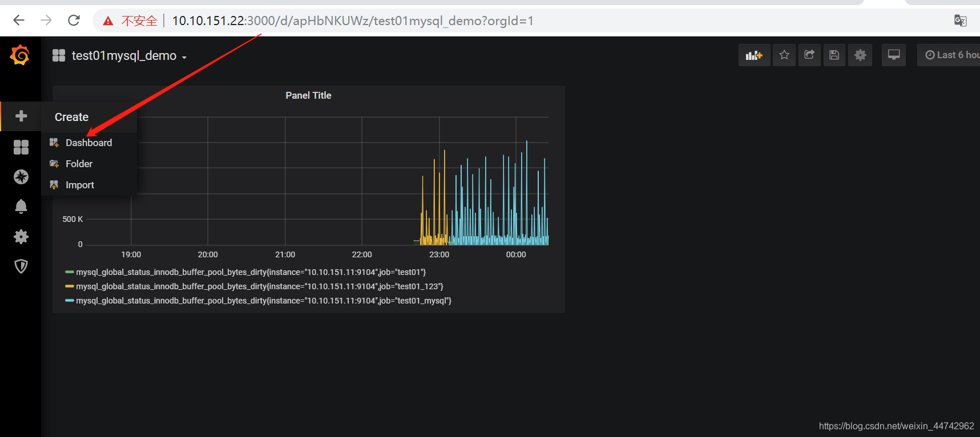Open the Dashboard settings gear icon
The width and height of the screenshot is (980, 437).
click(860, 55)
